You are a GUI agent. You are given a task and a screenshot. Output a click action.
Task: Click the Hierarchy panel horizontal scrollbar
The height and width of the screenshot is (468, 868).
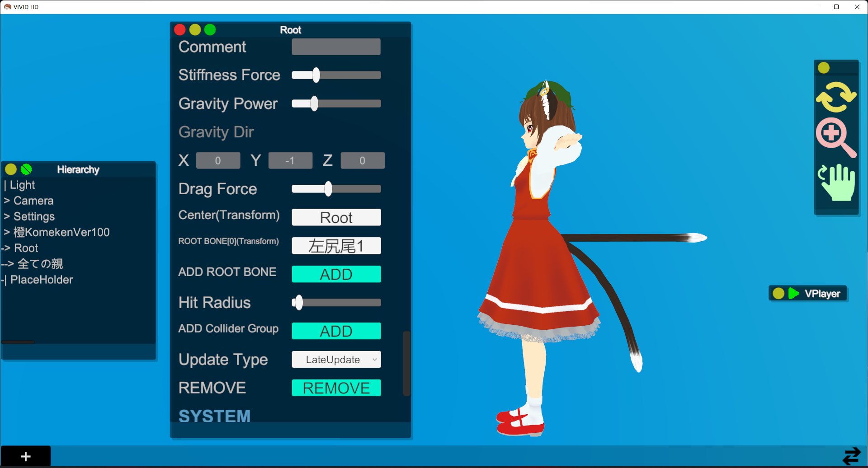point(18,342)
